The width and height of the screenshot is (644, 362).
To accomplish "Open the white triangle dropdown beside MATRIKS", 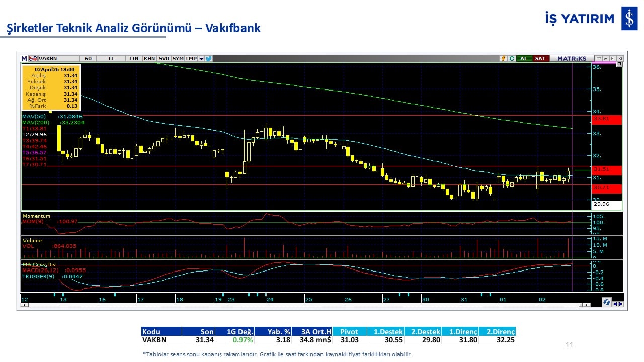I will (598, 59).
